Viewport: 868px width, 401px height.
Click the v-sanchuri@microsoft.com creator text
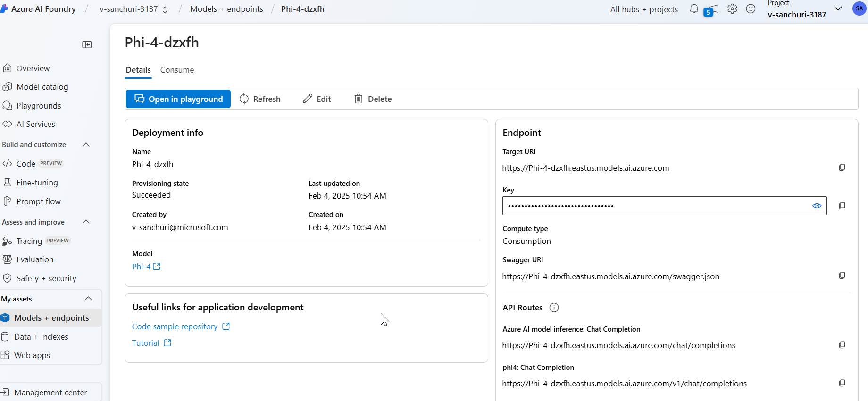pos(180,227)
